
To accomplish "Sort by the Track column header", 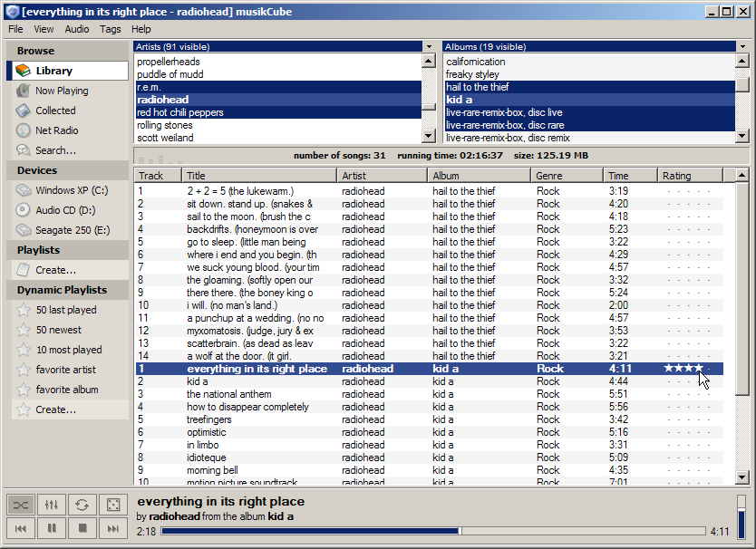I will (x=158, y=176).
